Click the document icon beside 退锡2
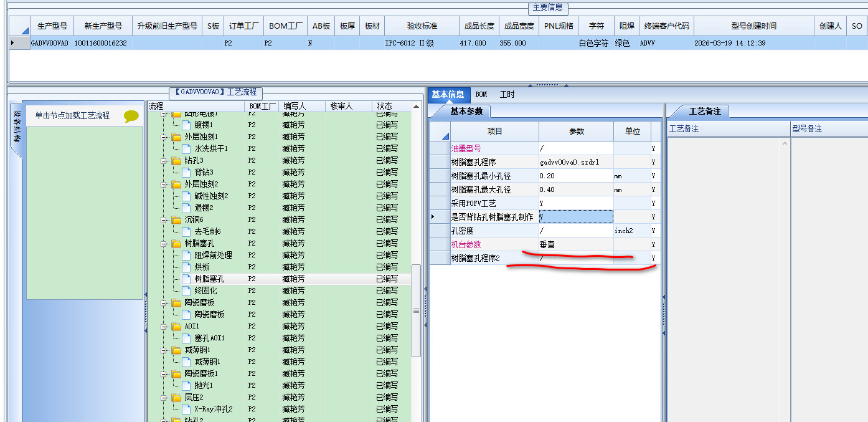 [186, 208]
